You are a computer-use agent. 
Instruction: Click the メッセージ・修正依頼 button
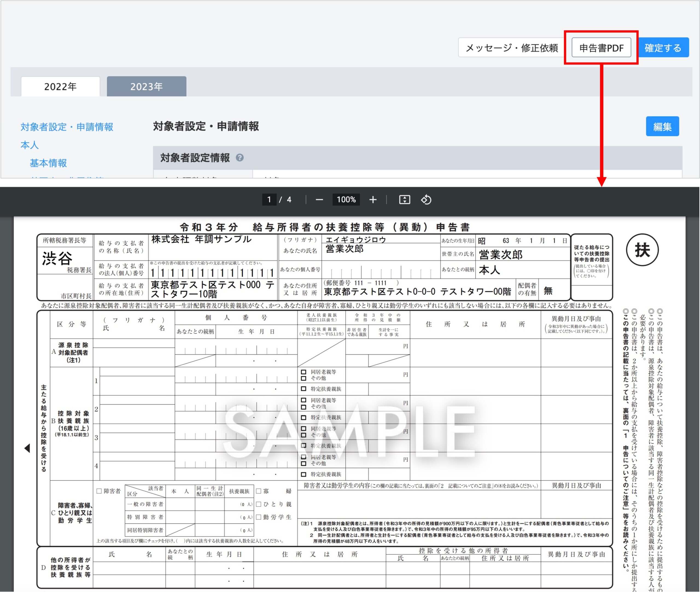point(512,48)
